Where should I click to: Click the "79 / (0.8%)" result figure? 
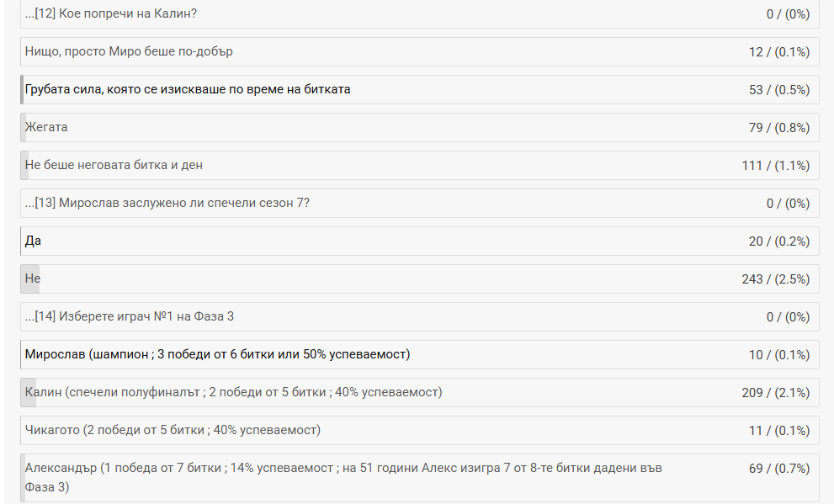click(778, 127)
